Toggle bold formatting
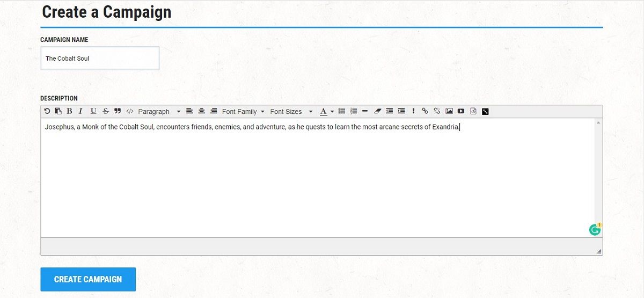The width and height of the screenshot is (644, 298). [69, 111]
